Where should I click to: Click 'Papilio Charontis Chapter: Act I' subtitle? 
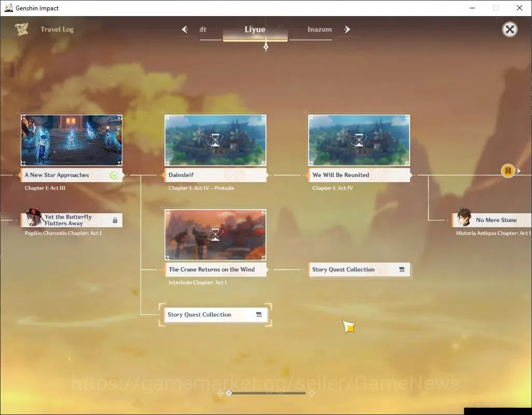[x=63, y=233]
